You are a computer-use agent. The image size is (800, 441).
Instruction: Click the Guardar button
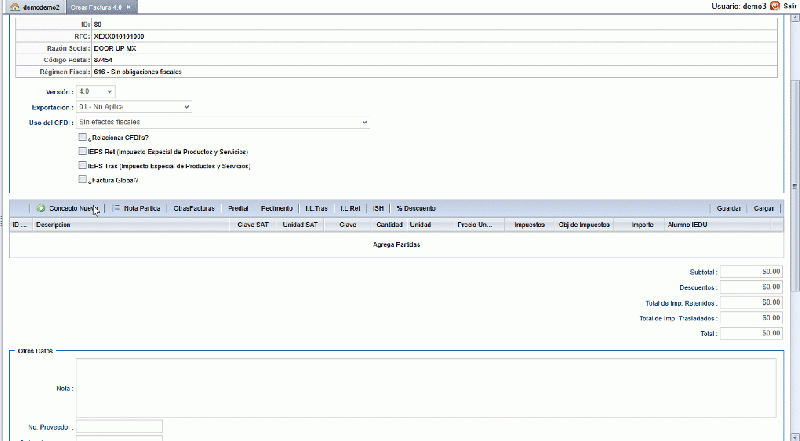(x=729, y=208)
